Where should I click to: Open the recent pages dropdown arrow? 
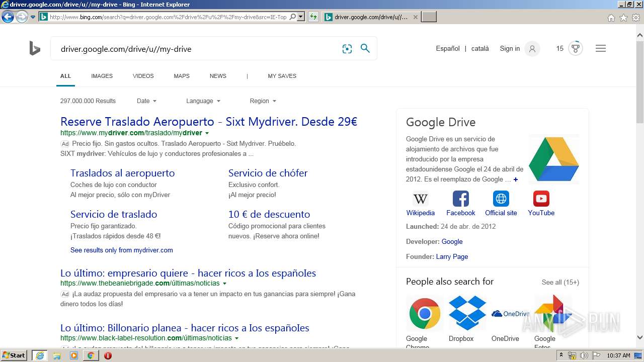[x=33, y=17]
